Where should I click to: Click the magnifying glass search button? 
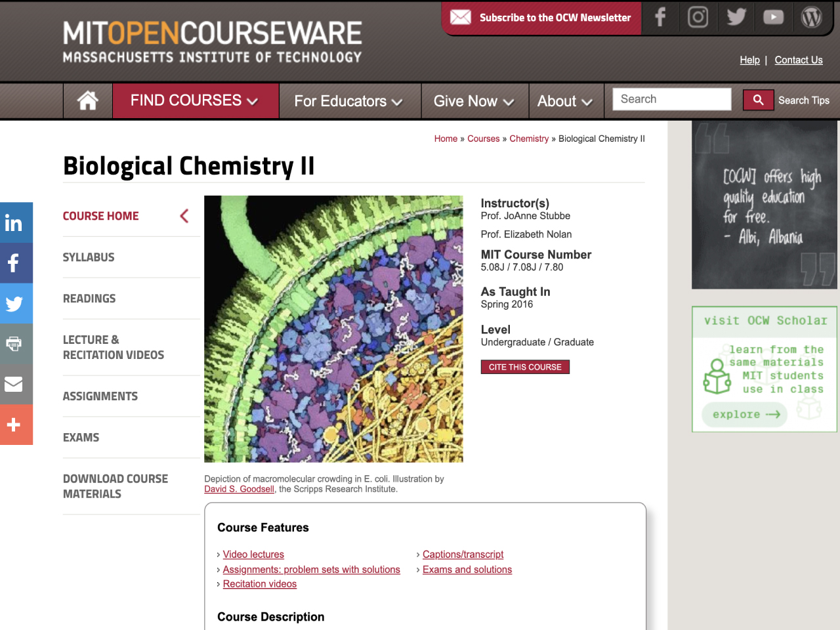(758, 100)
